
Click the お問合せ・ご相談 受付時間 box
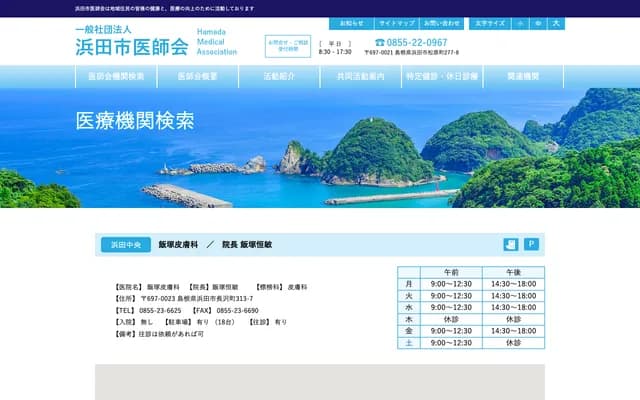(287, 47)
